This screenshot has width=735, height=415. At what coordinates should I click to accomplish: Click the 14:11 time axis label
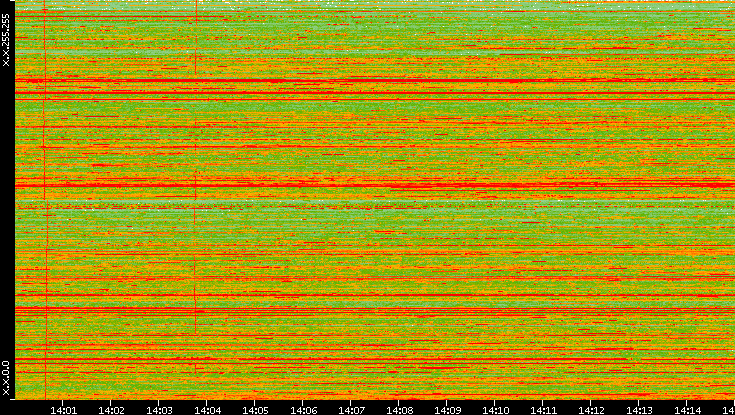pos(543,410)
